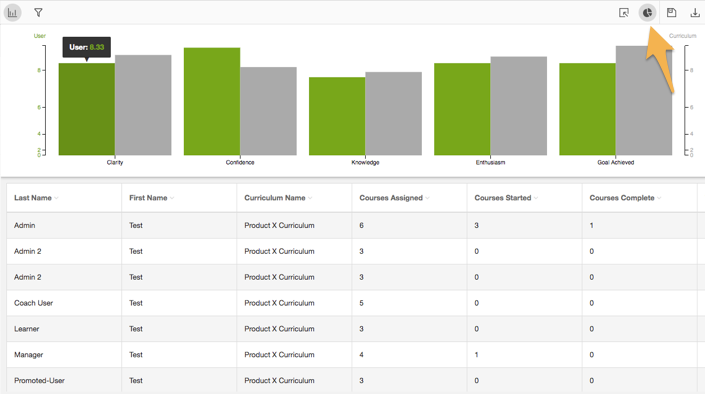Screen dimensions: 705x394
Task: Click the save report icon
Action: tap(671, 13)
